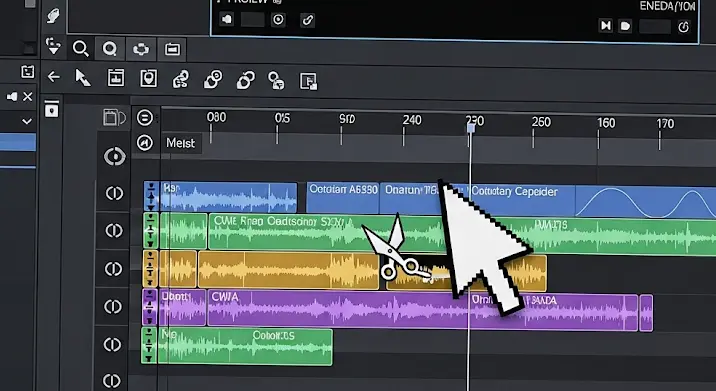Click the playhead handle on ruler
716x391 pixels.
471,128
